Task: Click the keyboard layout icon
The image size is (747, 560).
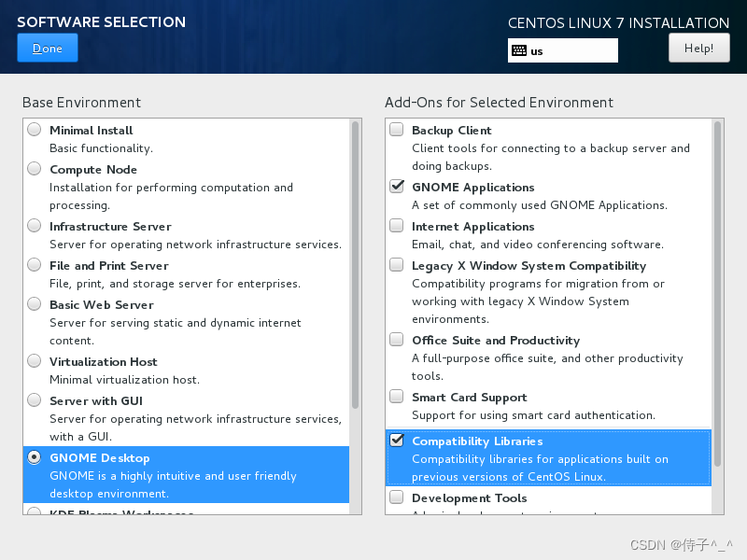Action: pos(519,51)
